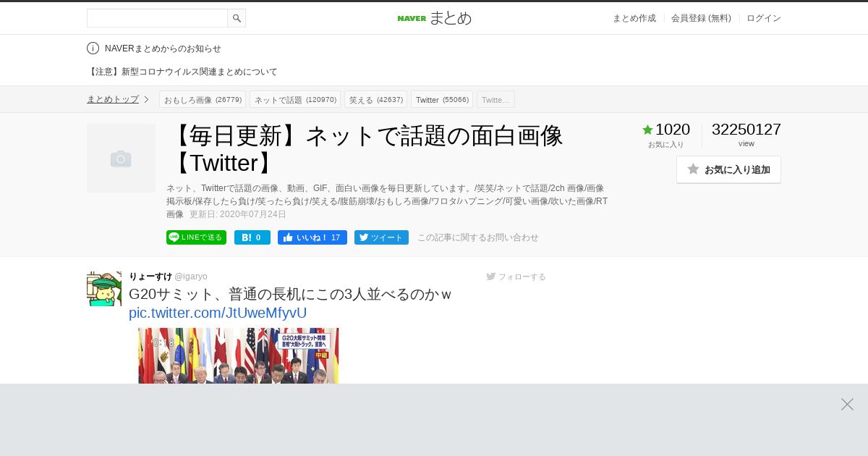Image resolution: width=868 pixels, height=456 pixels.
Task: Click the camera placeholder thumbnail
Action: click(121, 158)
